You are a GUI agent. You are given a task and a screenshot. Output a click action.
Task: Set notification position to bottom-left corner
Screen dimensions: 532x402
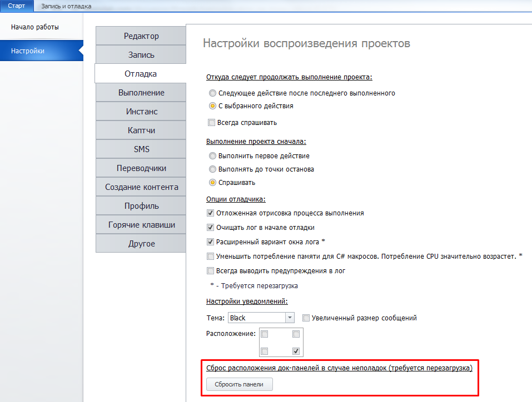click(265, 351)
